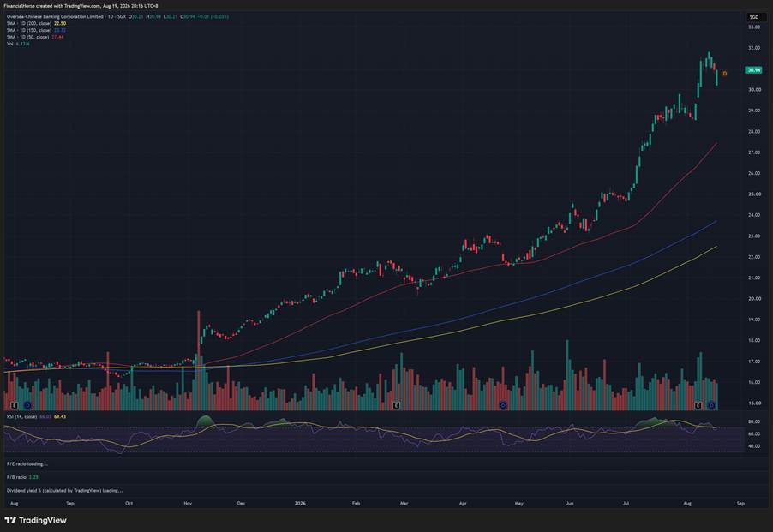Click the orange D marker beside the last candle
This screenshot has width=773, height=532.
click(x=725, y=74)
